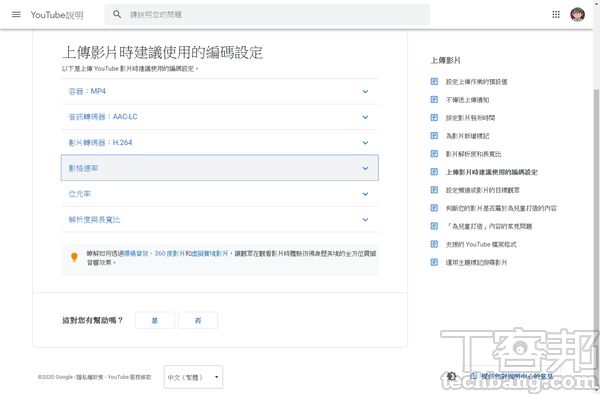Answer 是 to the helpfulness question
Viewport: 600px width, 394px height.
[x=155, y=320]
